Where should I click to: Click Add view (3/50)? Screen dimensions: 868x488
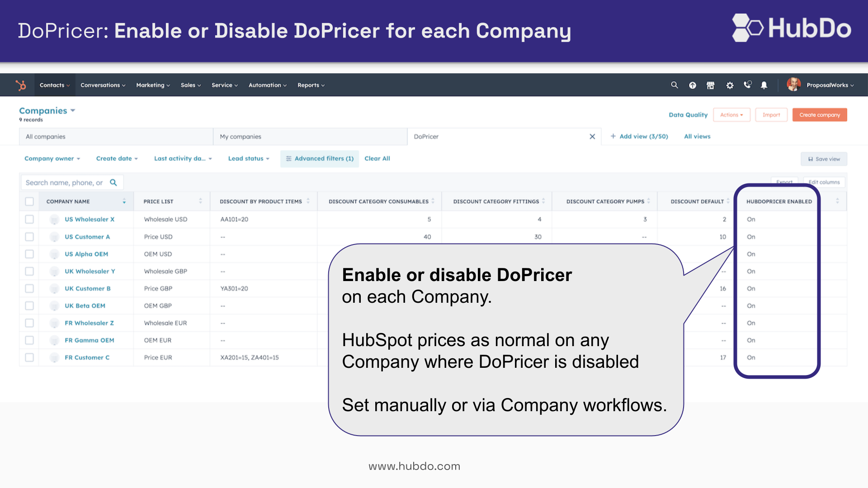coord(639,136)
